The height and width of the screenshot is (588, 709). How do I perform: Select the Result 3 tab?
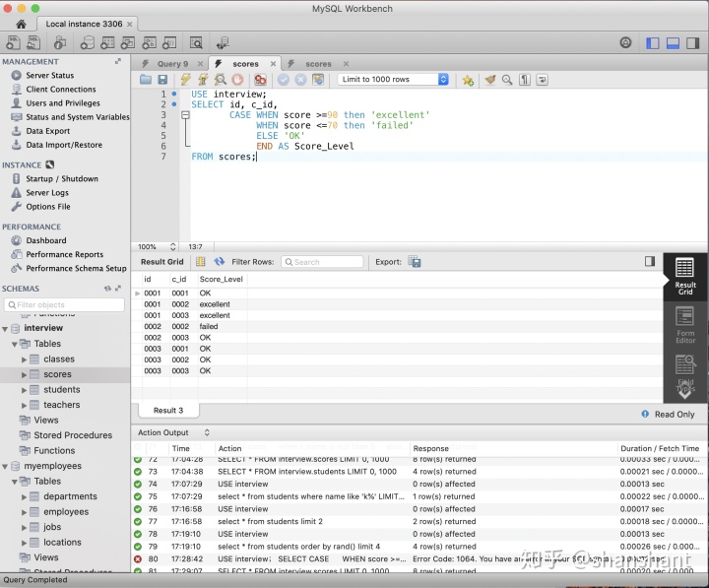168,411
